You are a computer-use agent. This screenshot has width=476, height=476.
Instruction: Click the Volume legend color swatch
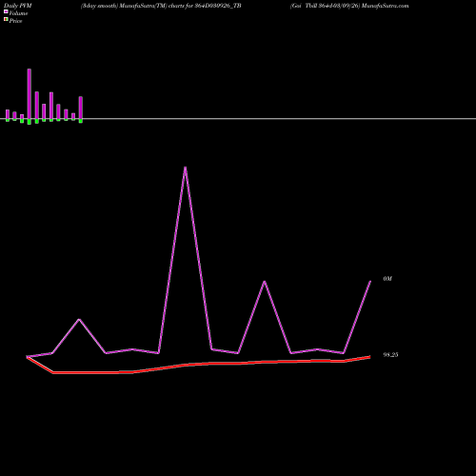click(6, 11)
